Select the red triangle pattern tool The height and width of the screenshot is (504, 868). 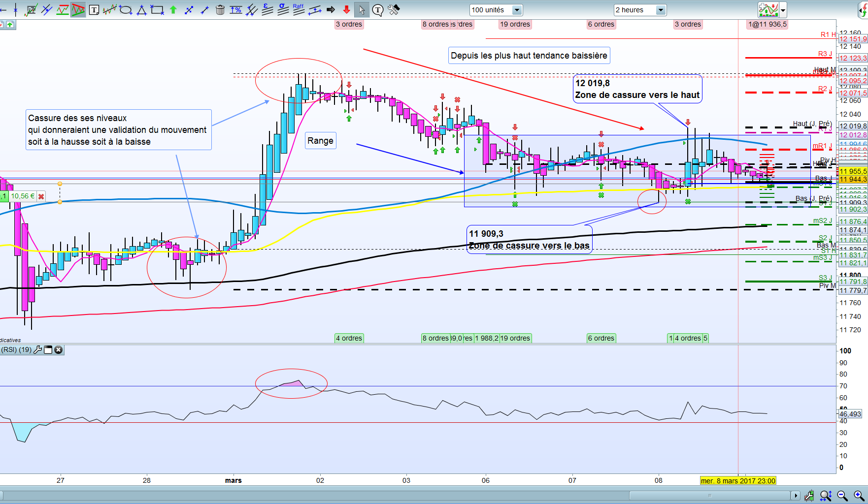click(78, 9)
